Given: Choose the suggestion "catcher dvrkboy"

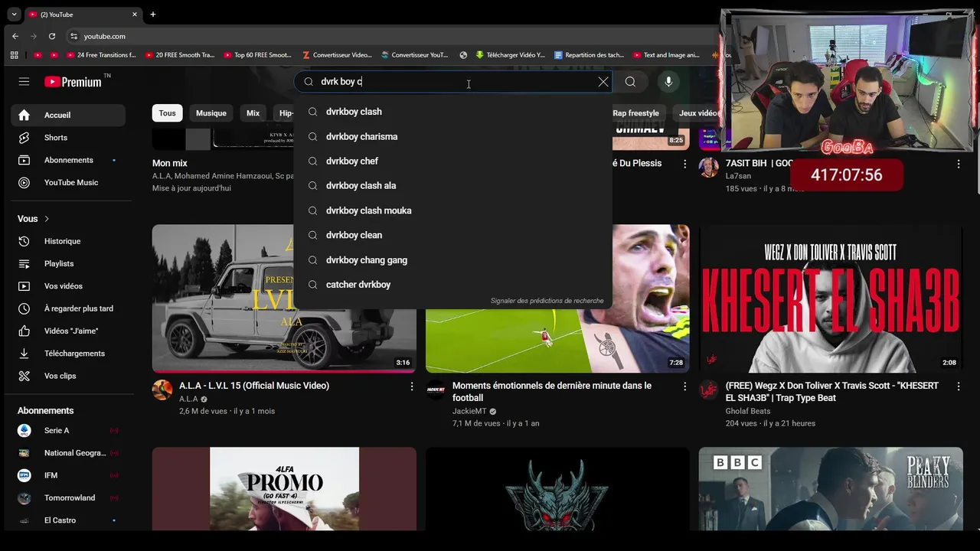Looking at the screenshot, I should point(452,285).
